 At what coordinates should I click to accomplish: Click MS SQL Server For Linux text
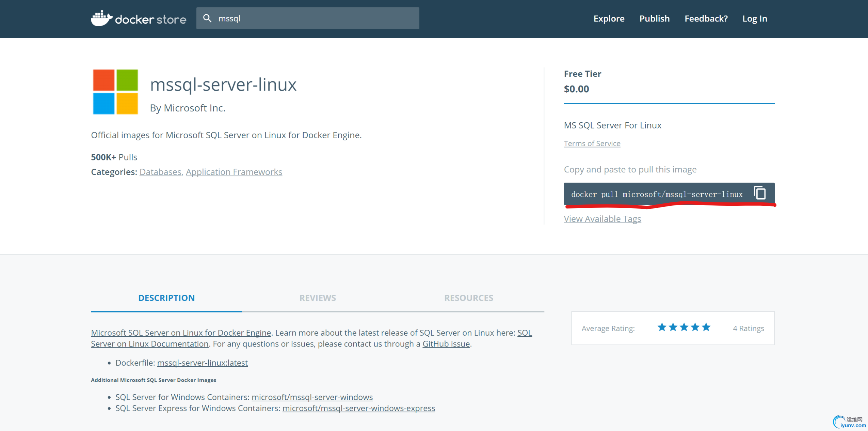612,125
